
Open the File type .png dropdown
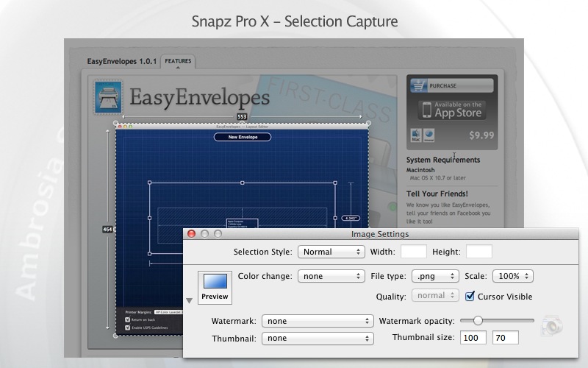[435, 276]
